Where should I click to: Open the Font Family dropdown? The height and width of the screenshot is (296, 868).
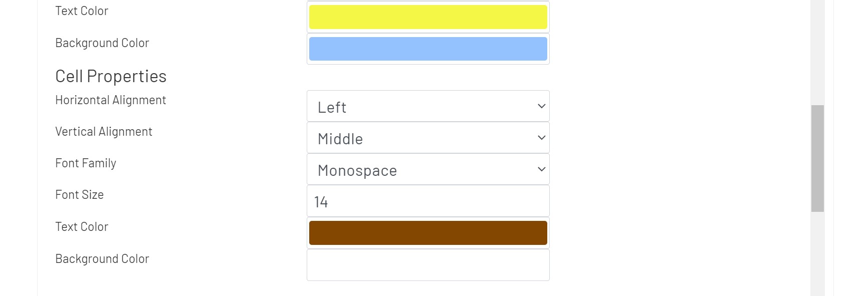(428, 169)
